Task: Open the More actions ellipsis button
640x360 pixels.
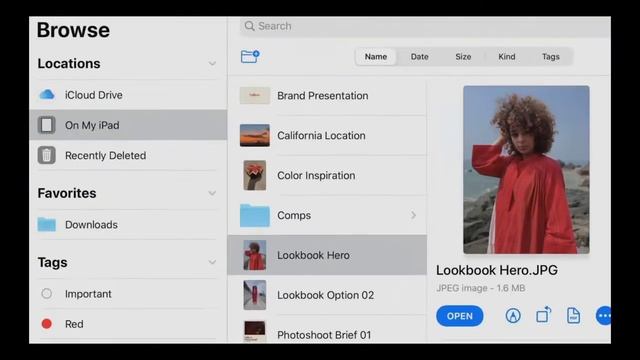Action: pos(603,316)
